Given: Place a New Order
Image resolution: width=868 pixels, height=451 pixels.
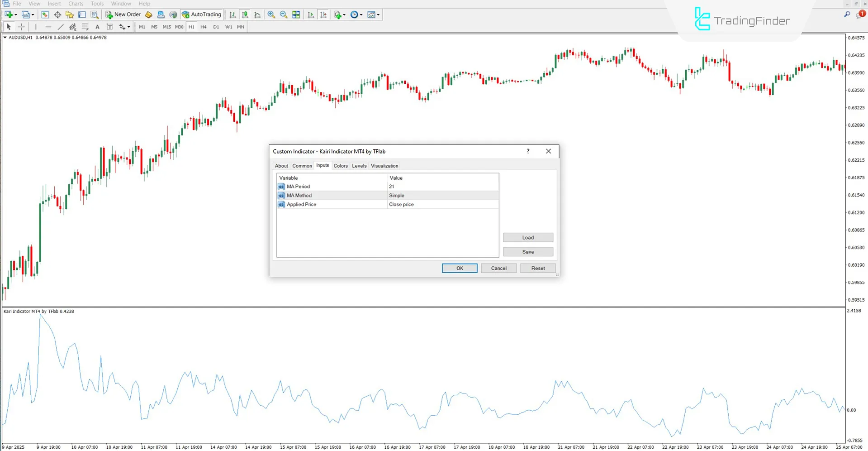Looking at the screenshot, I should 123,14.
